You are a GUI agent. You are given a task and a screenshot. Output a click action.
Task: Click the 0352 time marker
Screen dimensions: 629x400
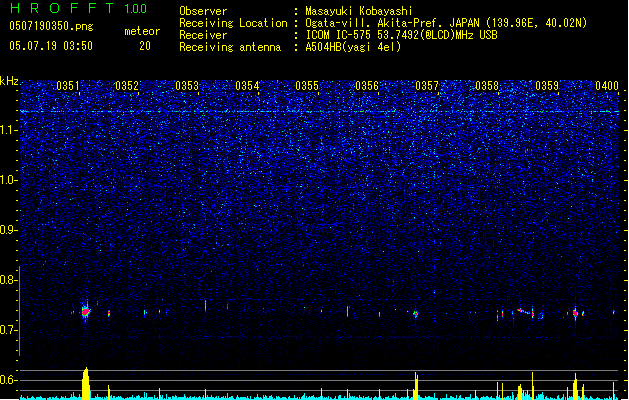click(x=127, y=86)
